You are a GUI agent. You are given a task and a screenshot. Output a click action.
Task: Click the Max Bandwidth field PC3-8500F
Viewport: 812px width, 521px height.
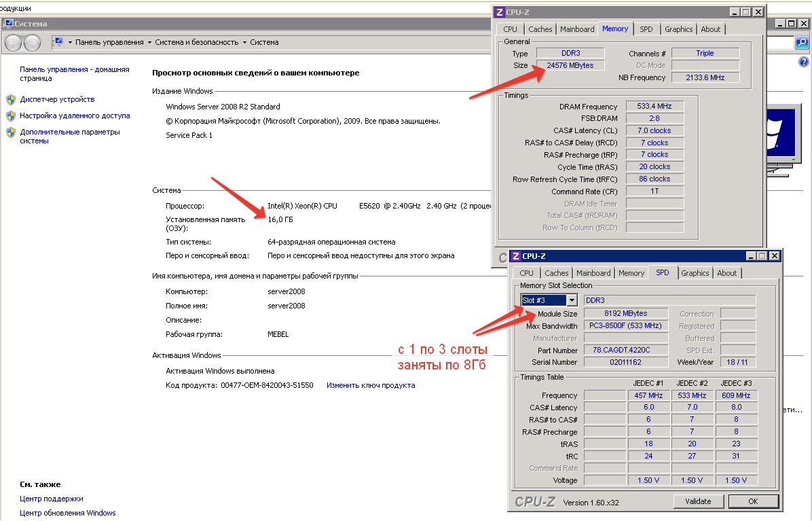625,326
